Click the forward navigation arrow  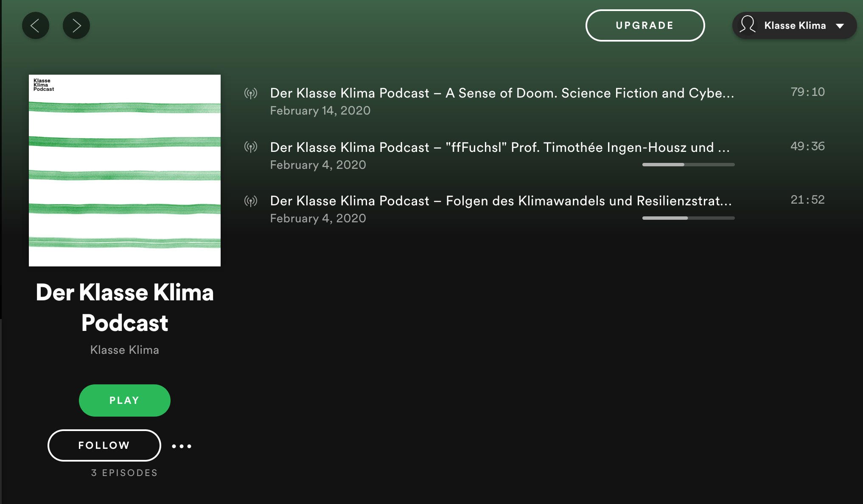tap(76, 25)
